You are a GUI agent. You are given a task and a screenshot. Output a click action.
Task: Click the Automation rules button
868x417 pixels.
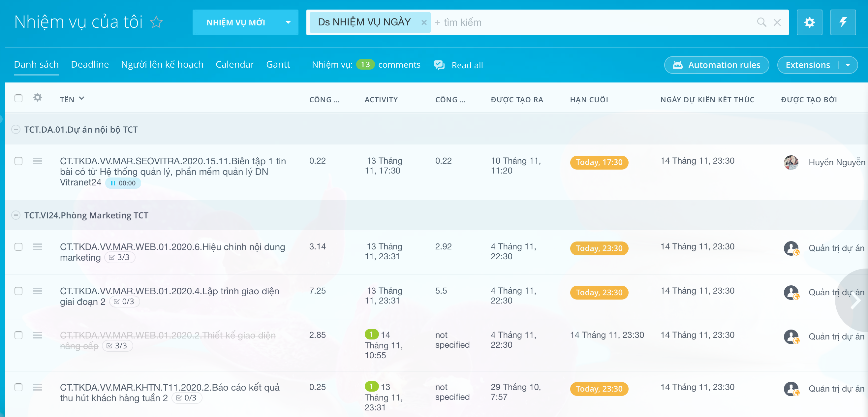coord(716,65)
